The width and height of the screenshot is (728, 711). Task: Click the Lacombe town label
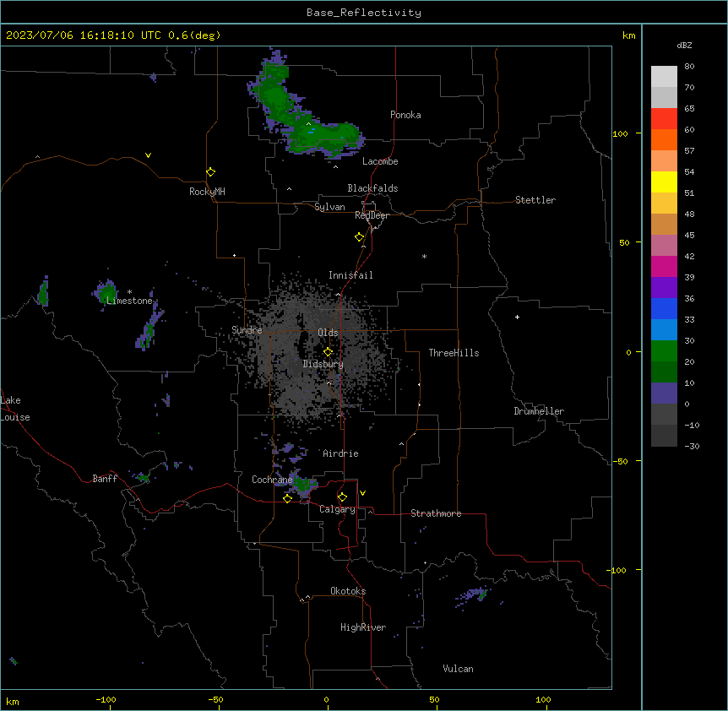[x=380, y=161]
